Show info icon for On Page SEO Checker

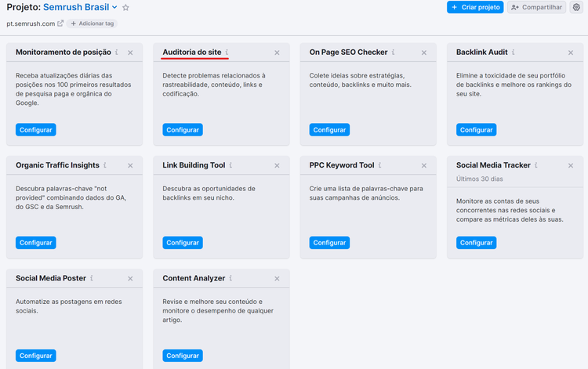coord(393,52)
